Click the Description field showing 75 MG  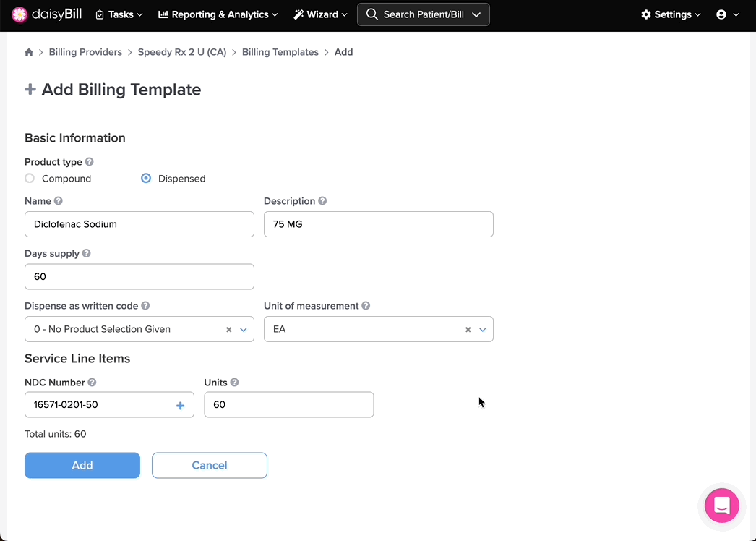pos(379,224)
